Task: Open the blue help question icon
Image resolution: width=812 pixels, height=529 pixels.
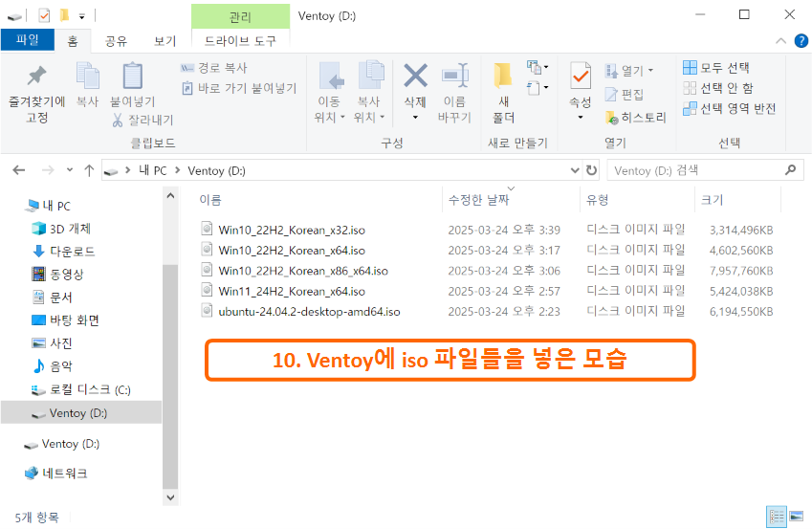Action: [801, 40]
